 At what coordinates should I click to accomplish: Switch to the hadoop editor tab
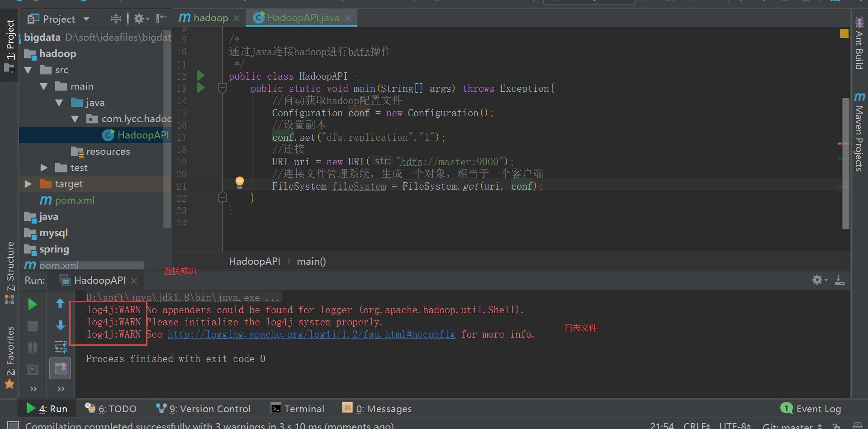209,18
